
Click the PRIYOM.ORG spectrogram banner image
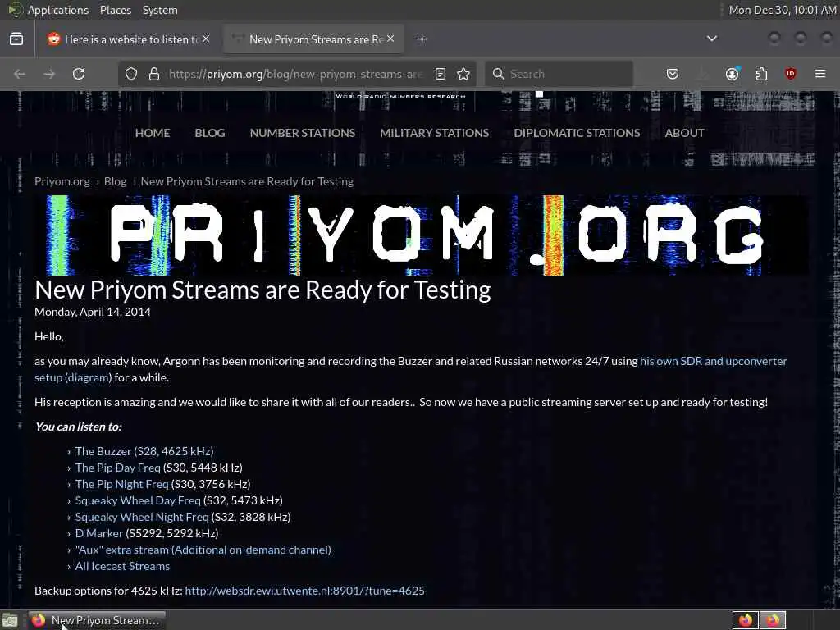pos(421,235)
